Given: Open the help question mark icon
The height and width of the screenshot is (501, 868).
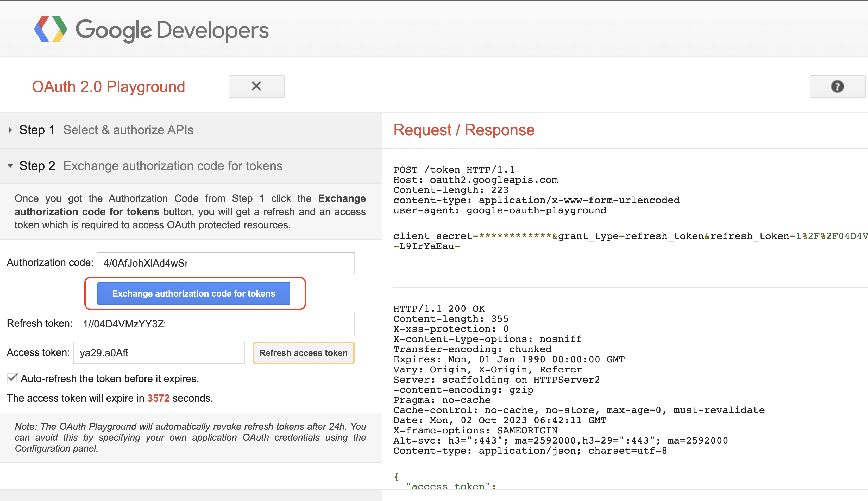Looking at the screenshot, I should [x=837, y=86].
